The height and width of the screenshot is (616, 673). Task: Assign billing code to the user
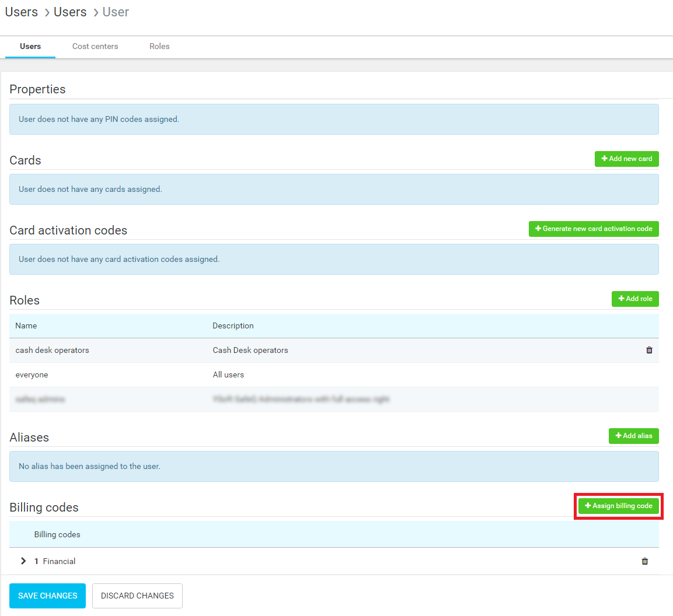pos(618,506)
